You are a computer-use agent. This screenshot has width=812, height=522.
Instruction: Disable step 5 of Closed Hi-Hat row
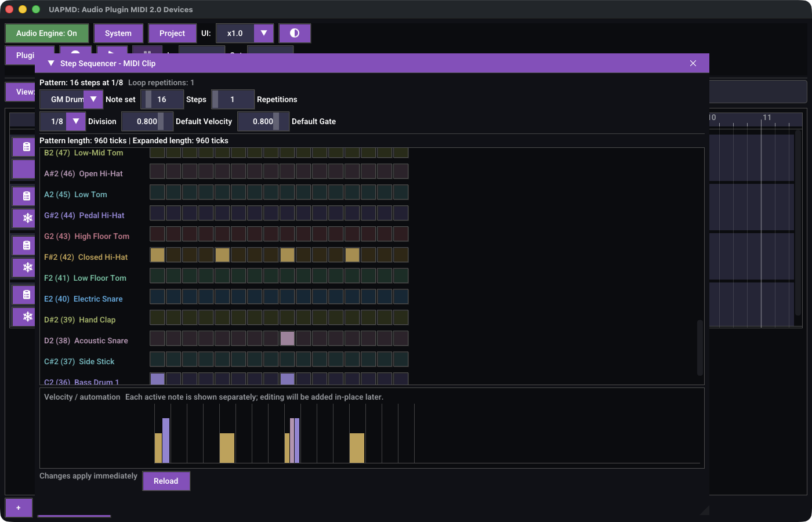point(222,255)
